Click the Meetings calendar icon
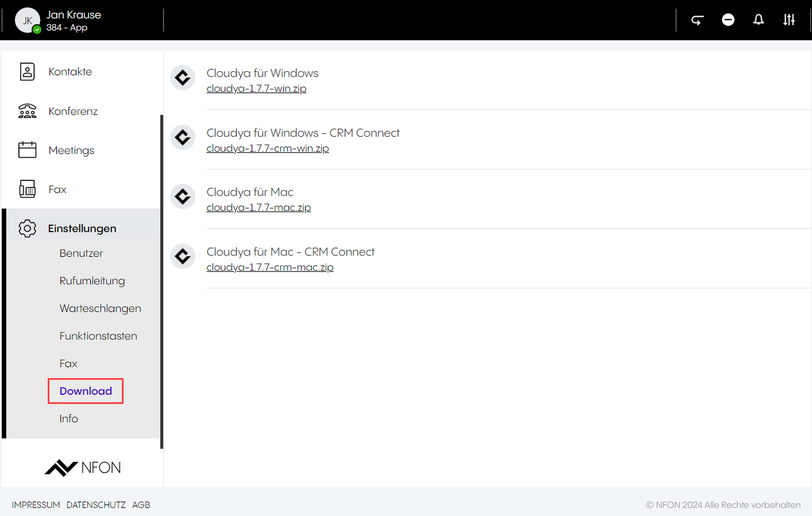This screenshot has height=516, width=812. pyautogui.click(x=27, y=150)
